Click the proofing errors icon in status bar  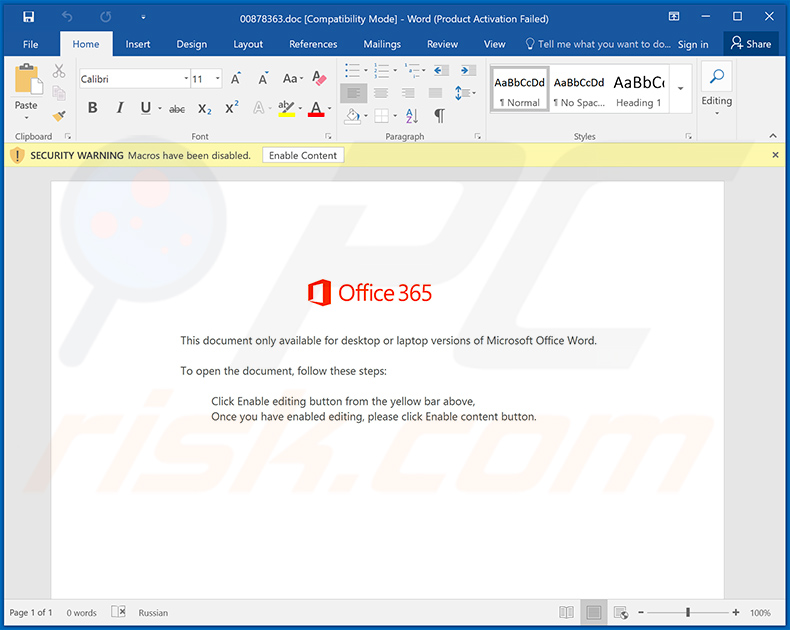point(118,612)
